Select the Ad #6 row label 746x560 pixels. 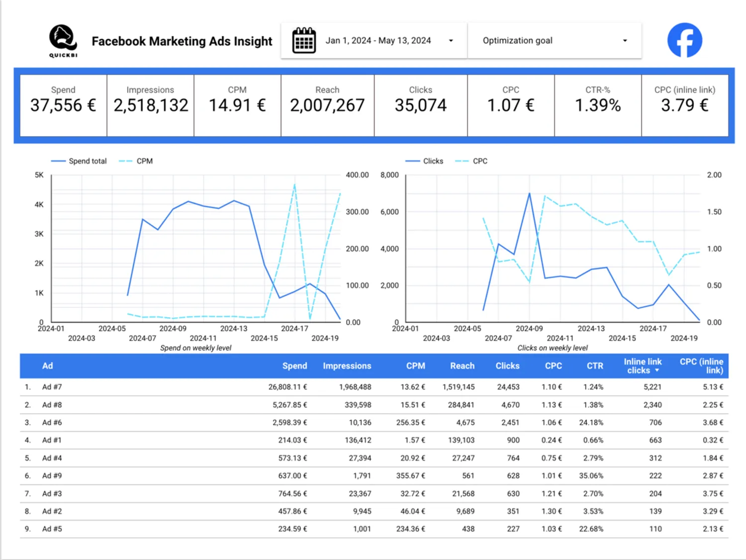[x=52, y=423]
